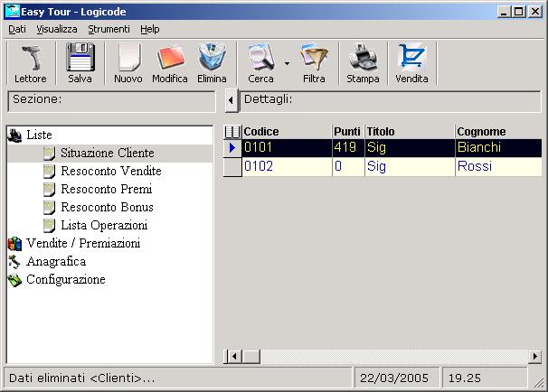Click the 0 points cell for Rossi

[x=348, y=166]
